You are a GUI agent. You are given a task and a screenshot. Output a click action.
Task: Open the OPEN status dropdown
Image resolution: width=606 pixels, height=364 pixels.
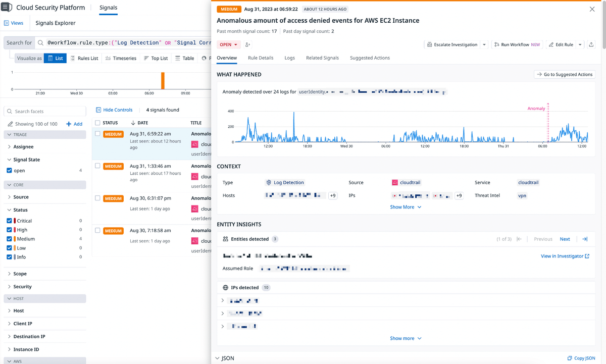point(229,44)
